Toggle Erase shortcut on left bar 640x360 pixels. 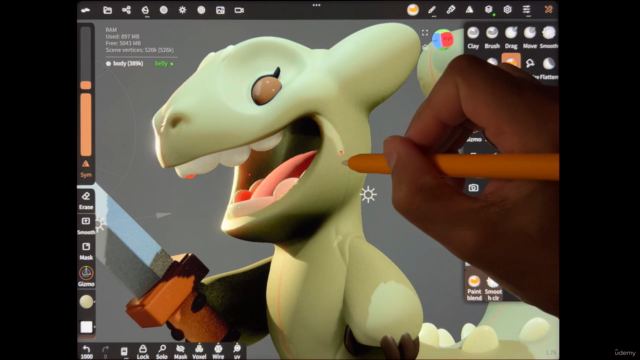pos(86,200)
